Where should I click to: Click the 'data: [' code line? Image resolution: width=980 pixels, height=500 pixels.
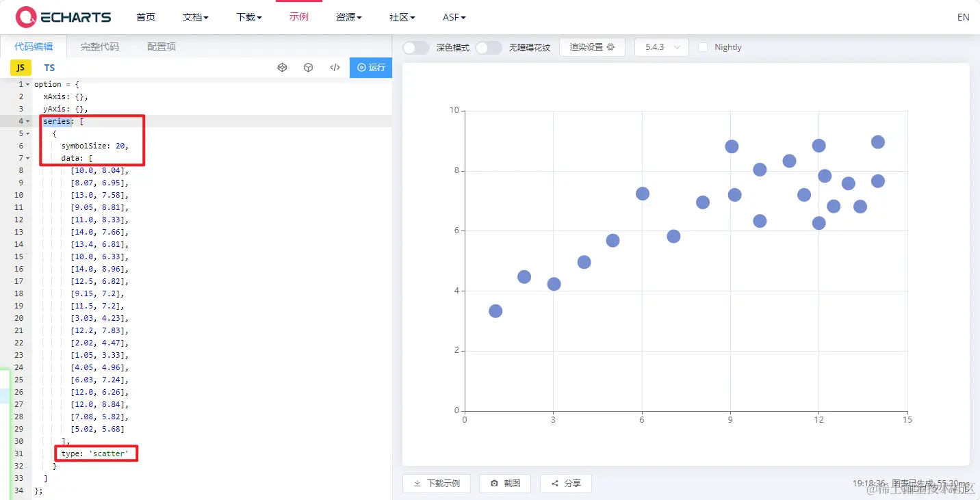[77, 158]
